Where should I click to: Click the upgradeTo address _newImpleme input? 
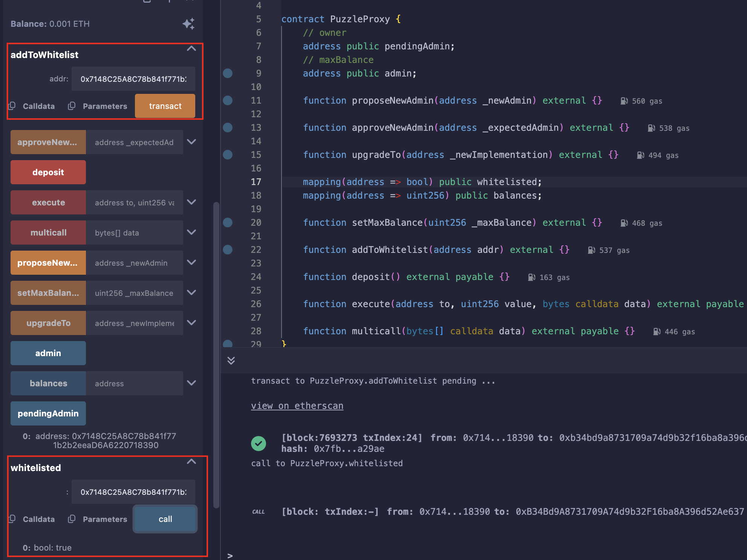point(135,323)
